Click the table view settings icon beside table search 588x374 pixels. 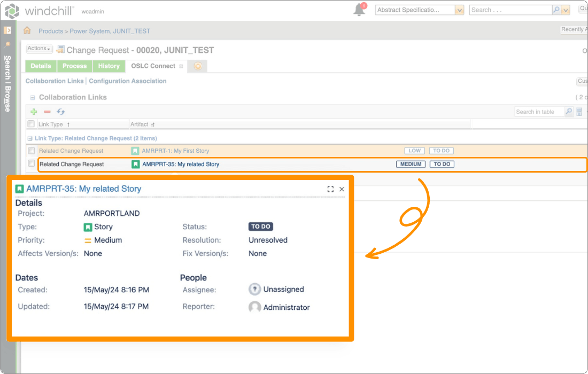coord(579,111)
